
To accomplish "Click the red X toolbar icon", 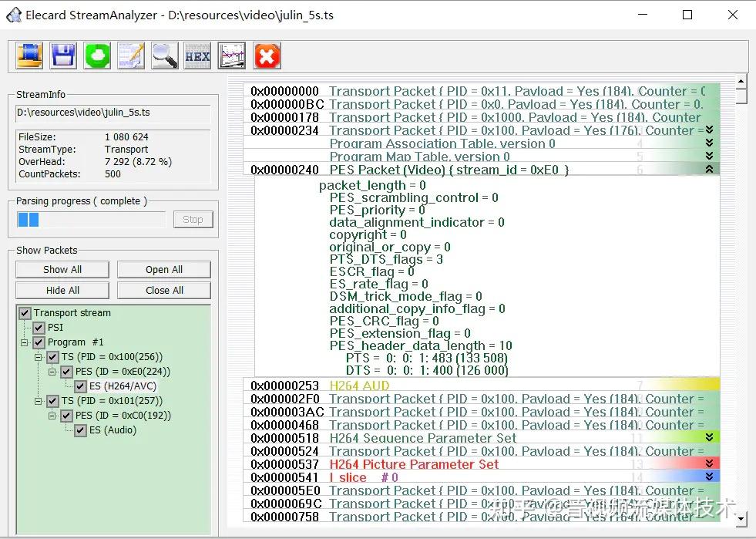I will pyautogui.click(x=267, y=56).
